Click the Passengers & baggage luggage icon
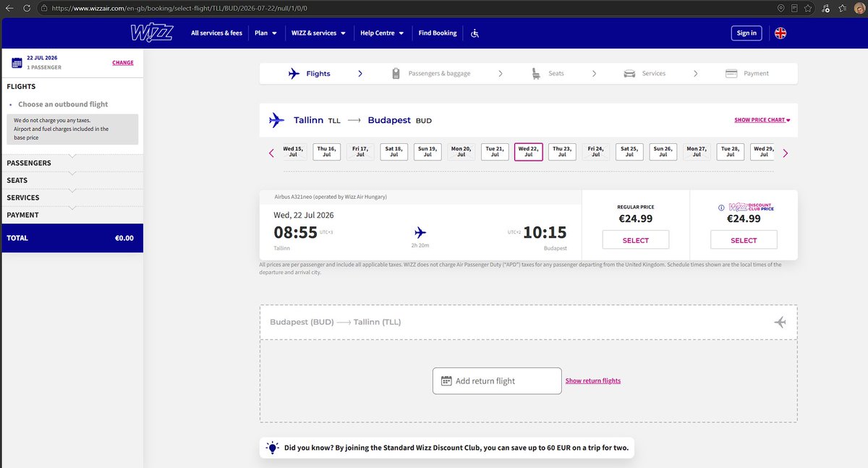868x468 pixels. [396, 73]
